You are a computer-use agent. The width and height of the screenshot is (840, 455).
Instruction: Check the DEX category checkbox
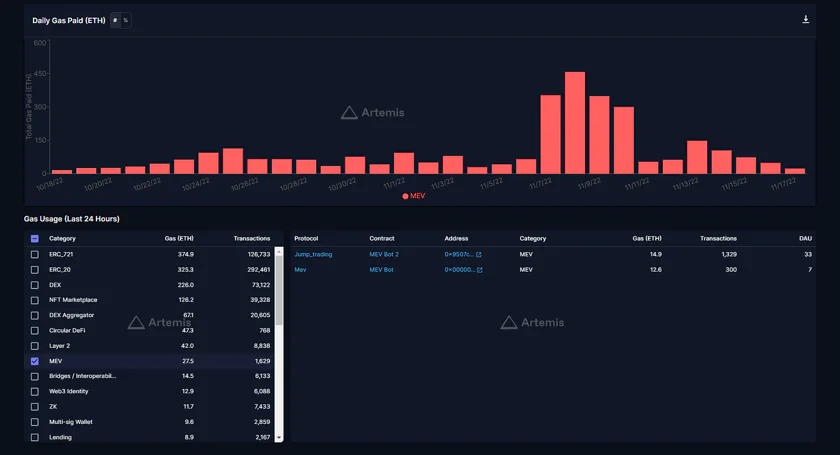point(35,285)
